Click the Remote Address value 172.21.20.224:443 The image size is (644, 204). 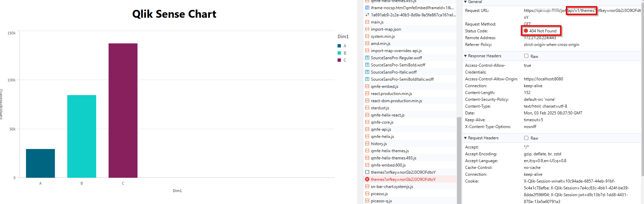540,38
